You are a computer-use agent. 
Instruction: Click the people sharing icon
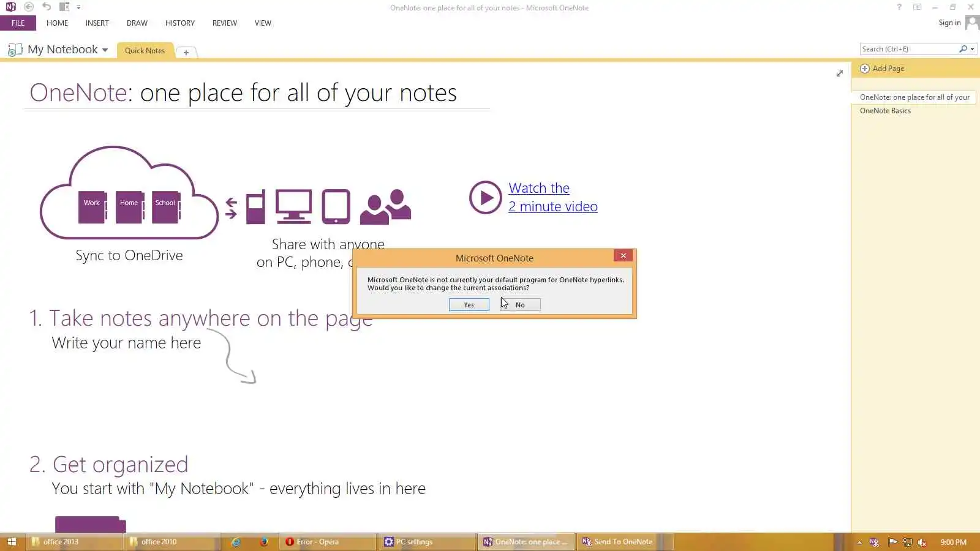386,207
